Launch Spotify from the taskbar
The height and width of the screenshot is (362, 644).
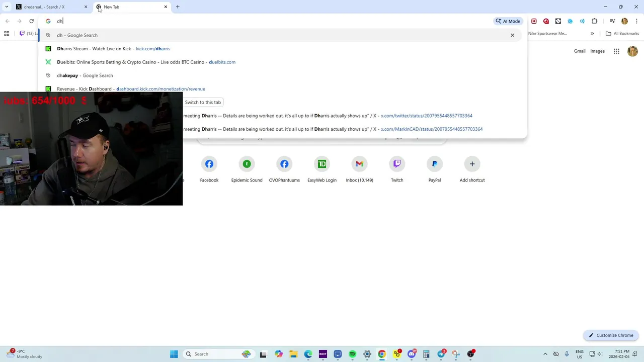point(352,354)
